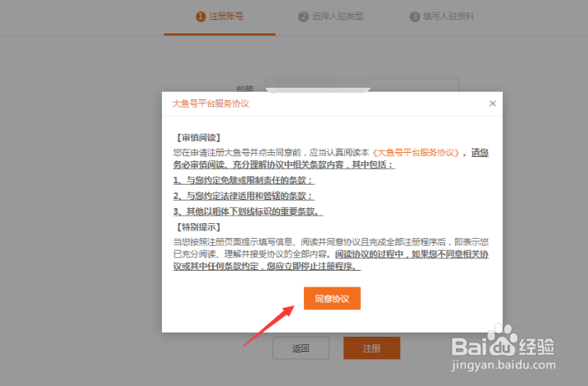This screenshot has height=386, width=588.
Task: Click the dialog title 大鱼号平台服务协议
Action: [x=210, y=104]
